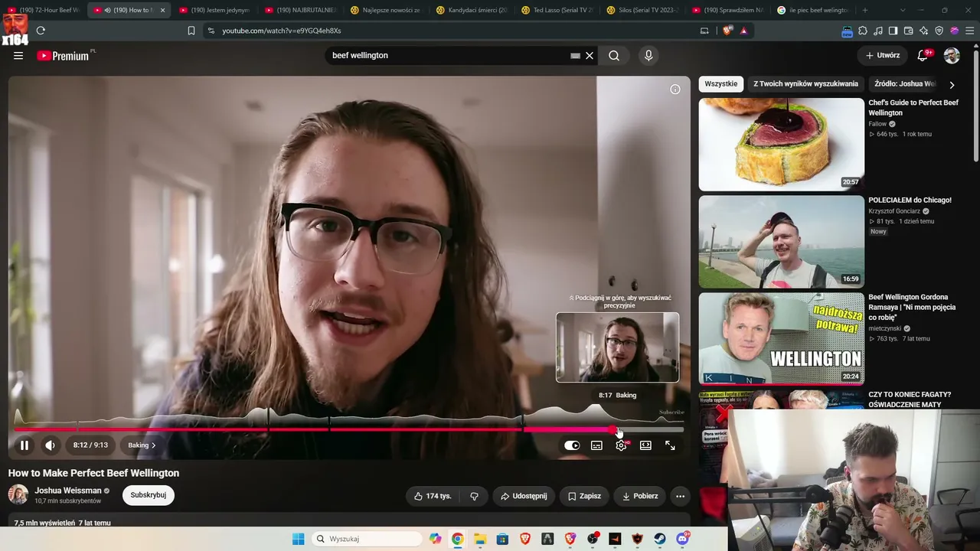Open the Joshua Weissman channel name
This screenshot has height=551, width=980.
(67, 491)
